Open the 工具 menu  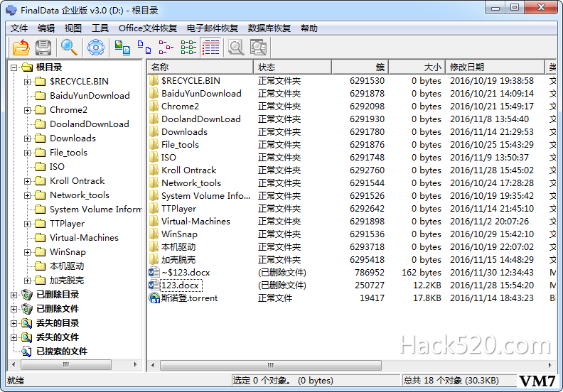(100, 28)
